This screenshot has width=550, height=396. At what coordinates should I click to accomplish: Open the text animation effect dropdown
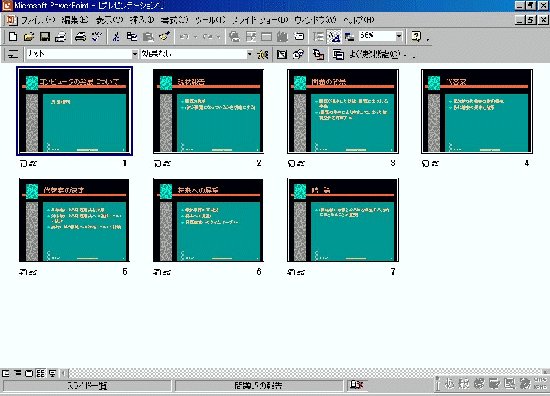point(249,54)
